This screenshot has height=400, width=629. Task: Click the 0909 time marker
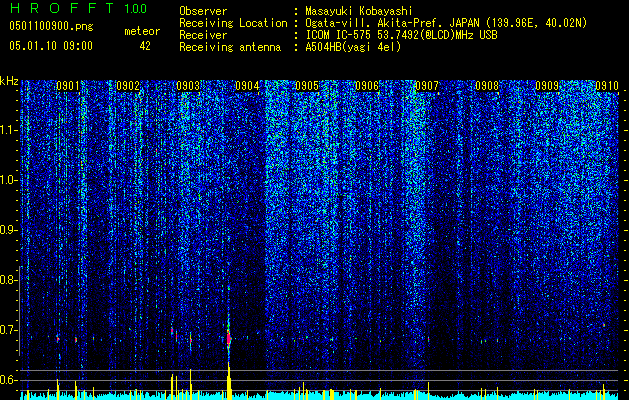[x=547, y=86]
